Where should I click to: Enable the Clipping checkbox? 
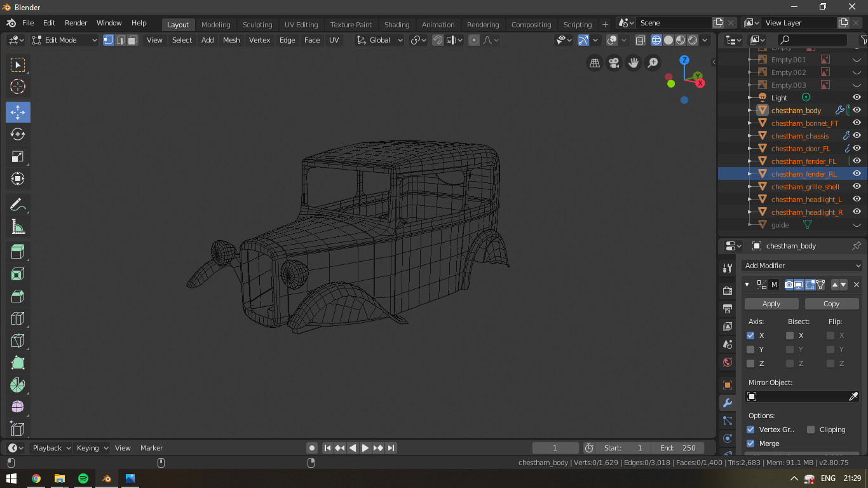pos(811,430)
